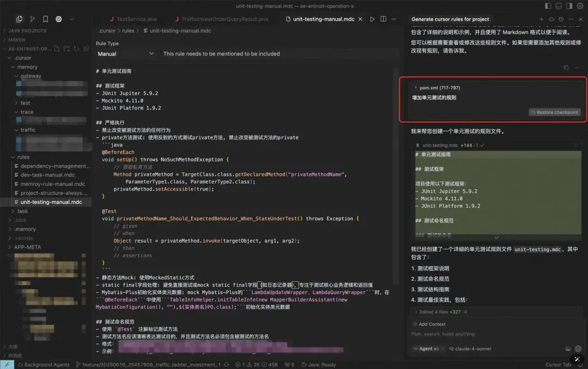Open the Manual rule type dropdown
Screen dimensions: 588x369
coord(126,54)
